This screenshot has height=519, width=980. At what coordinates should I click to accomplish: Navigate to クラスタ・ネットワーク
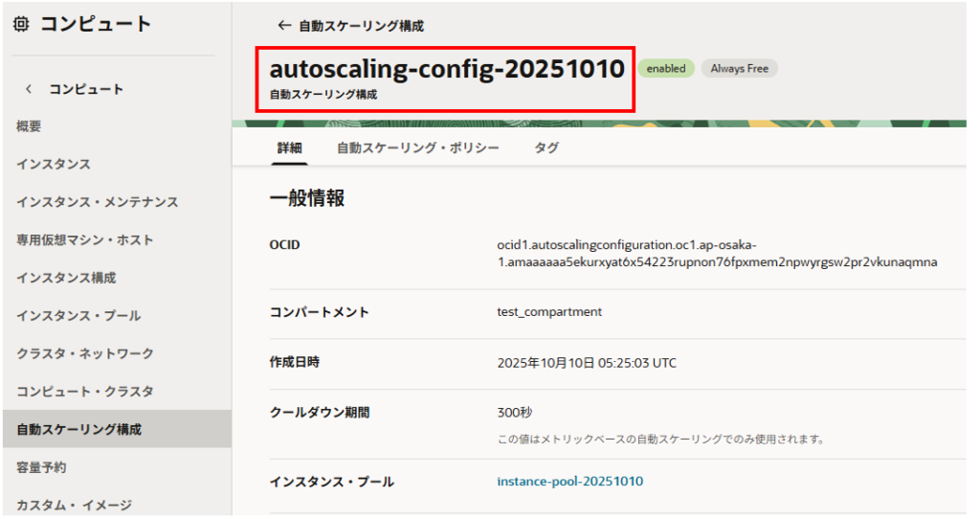84,353
